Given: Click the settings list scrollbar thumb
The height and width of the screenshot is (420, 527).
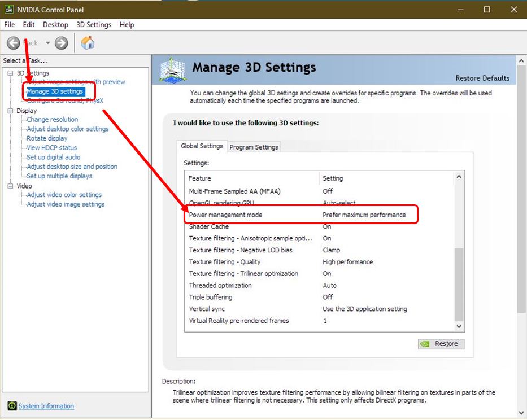Looking at the screenshot, I should pos(459,285).
